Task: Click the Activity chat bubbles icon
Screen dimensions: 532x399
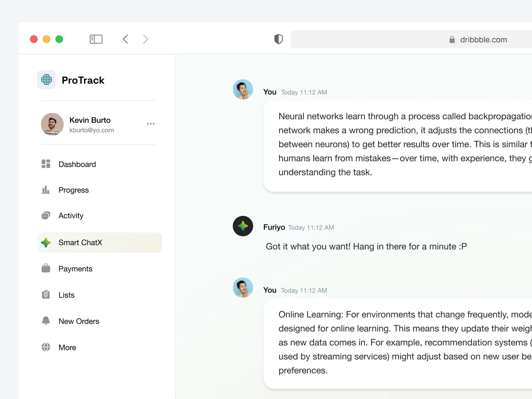Action: 46,216
